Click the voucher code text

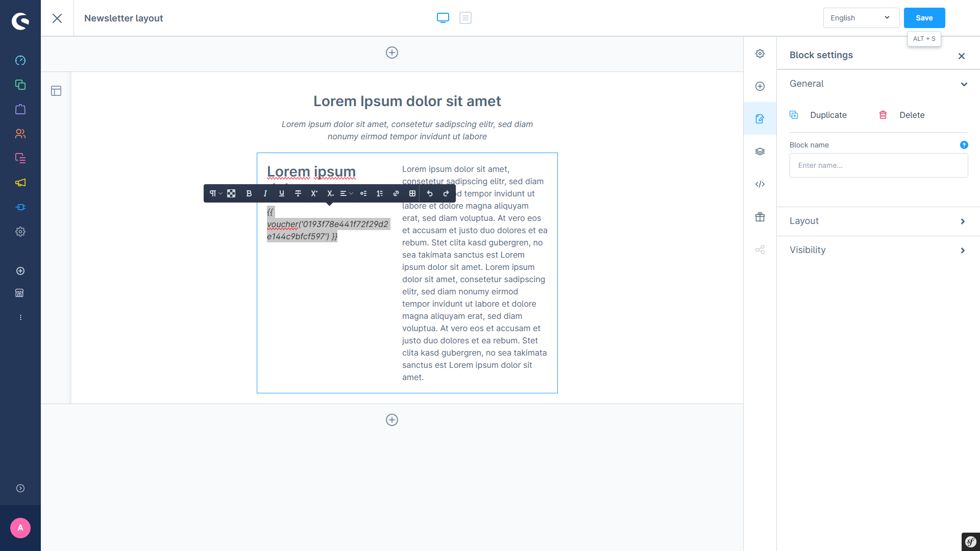[x=328, y=224]
